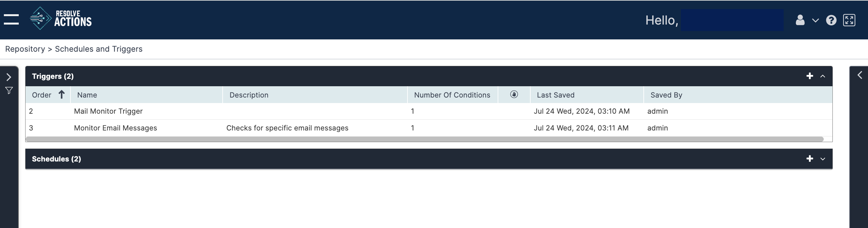Open the user account dropdown arrow
Image resolution: width=868 pixels, height=228 pixels.
(x=815, y=21)
